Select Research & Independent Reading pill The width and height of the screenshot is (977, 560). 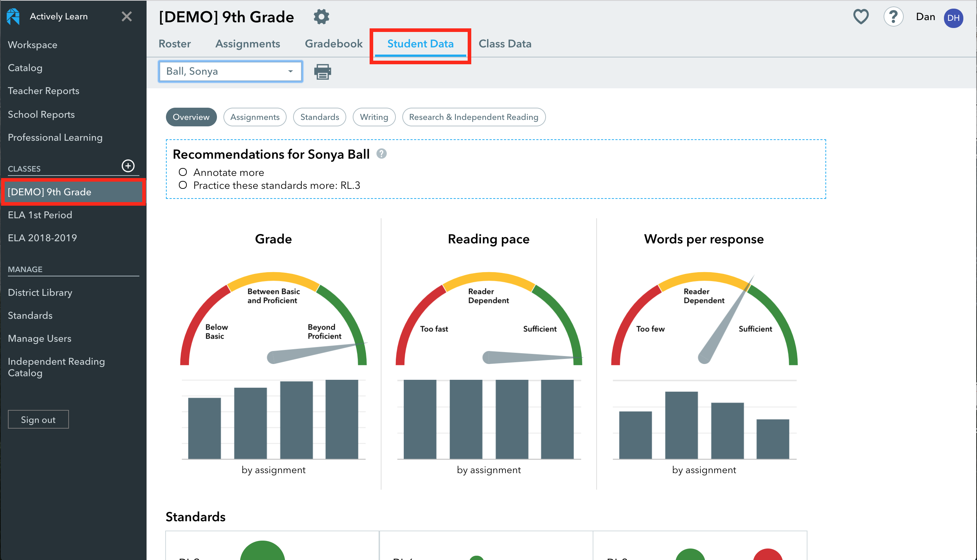pos(474,117)
